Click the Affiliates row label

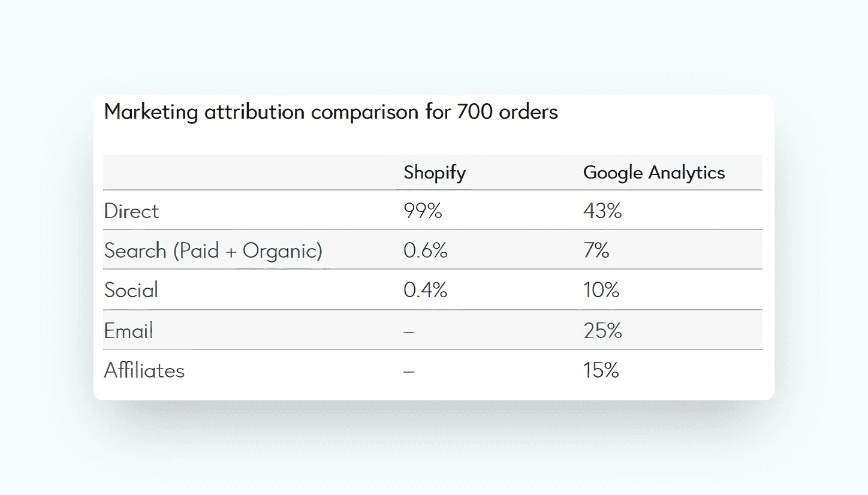point(144,370)
